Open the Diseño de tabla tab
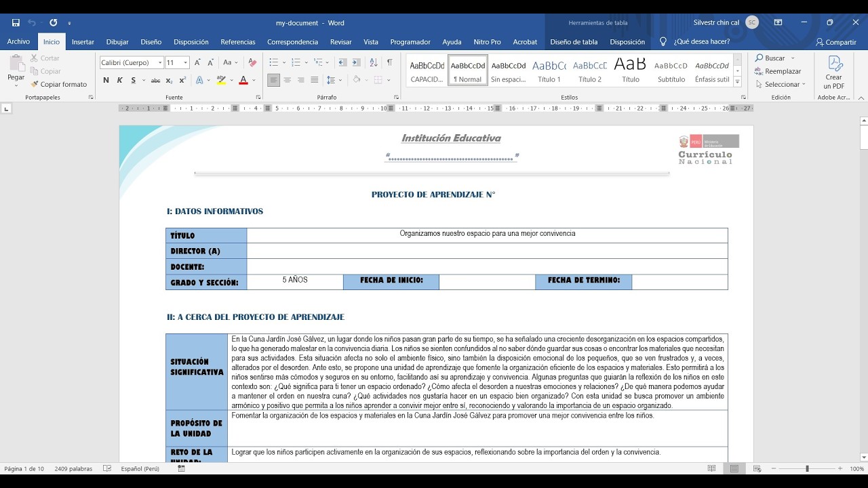Image resolution: width=868 pixels, height=488 pixels. point(574,41)
